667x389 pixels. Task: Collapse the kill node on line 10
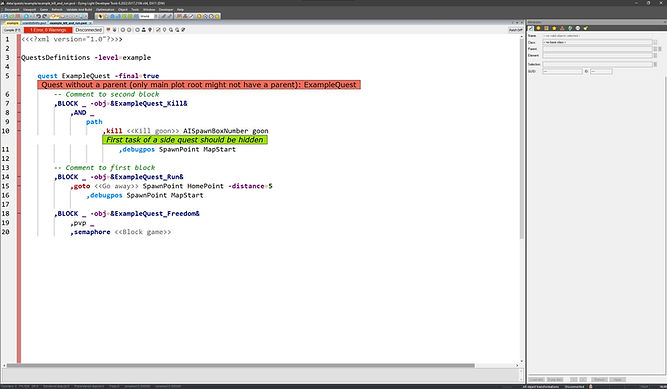[19, 131]
